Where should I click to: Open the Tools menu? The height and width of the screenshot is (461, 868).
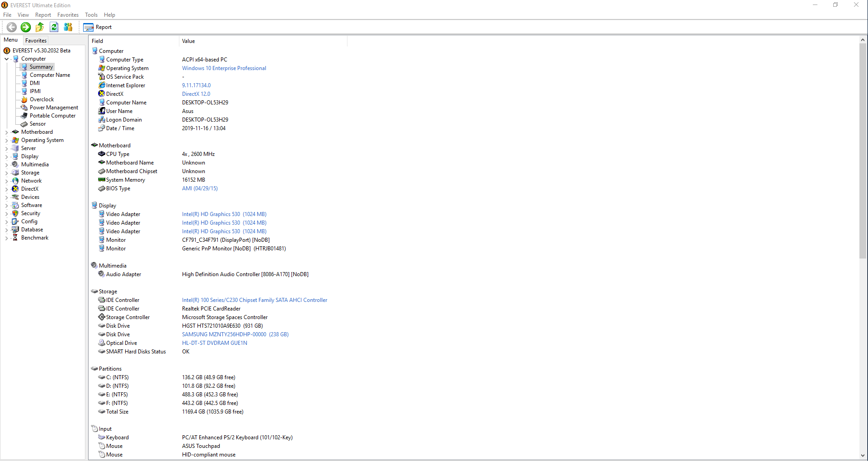tap(91, 15)
